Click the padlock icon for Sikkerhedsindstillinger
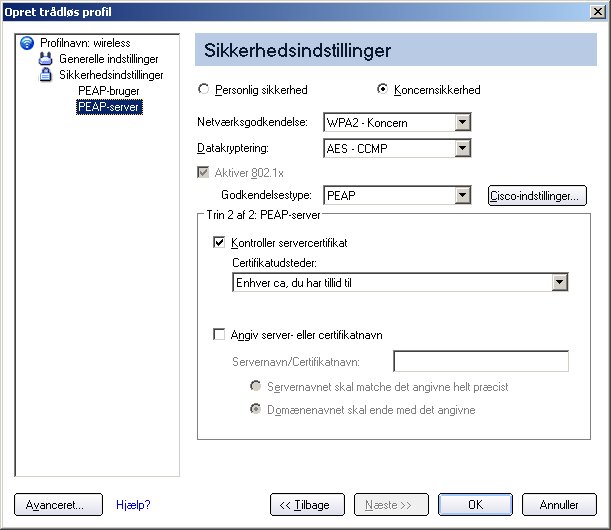Screen dimensions: 611x530 pos(46,74)
